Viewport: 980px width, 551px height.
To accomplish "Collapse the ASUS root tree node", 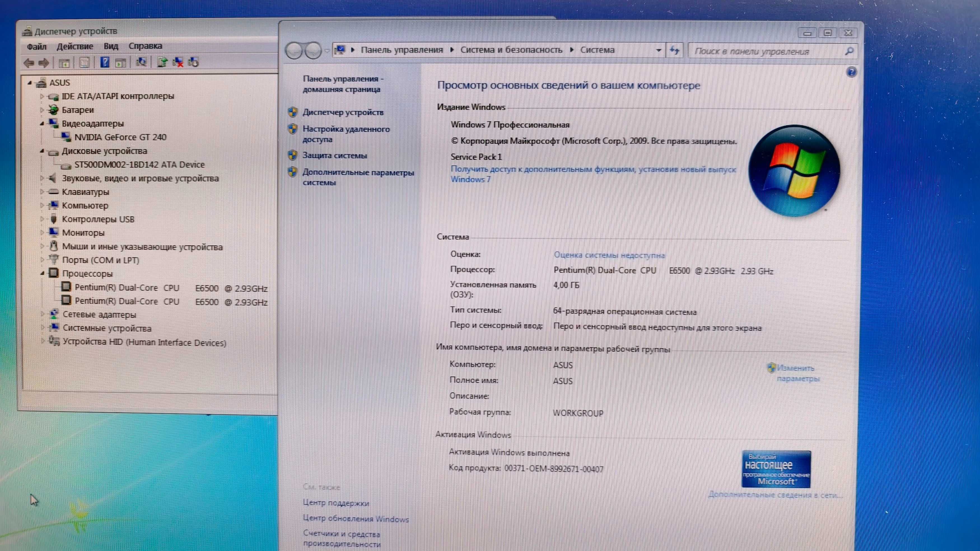I will point(30,82).
